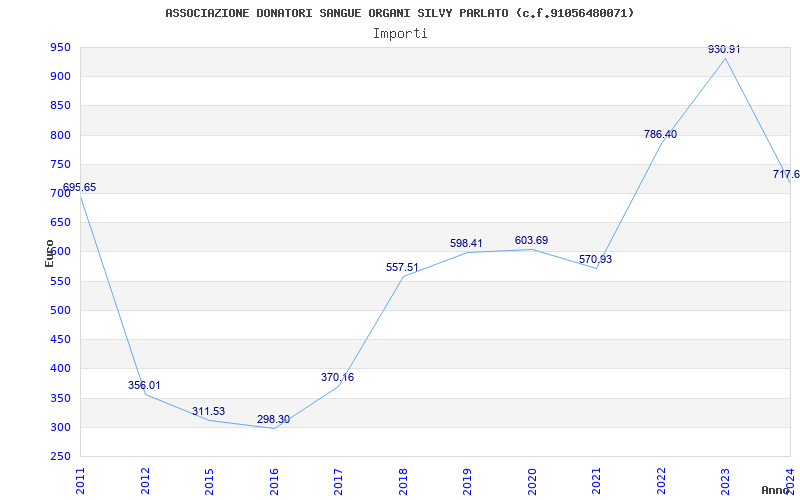Click the 850 y-axis tick label
The height and width of the screenshot is (500, 800).
[60, 106]
